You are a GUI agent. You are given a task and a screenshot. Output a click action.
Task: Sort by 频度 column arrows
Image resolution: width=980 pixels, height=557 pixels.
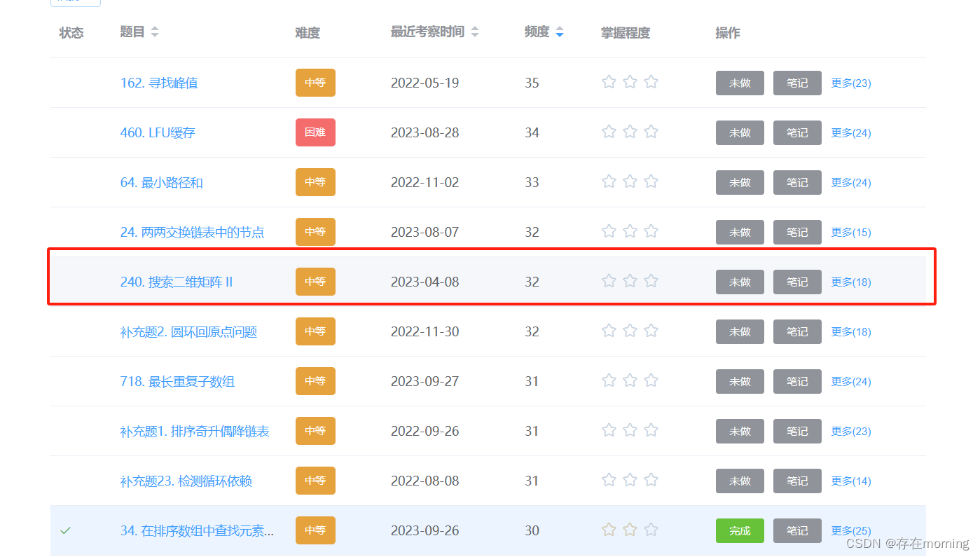coord(559,32)
